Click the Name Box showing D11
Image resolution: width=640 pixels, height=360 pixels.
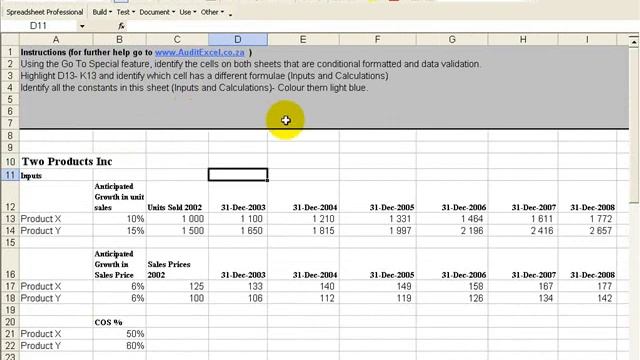38,26
